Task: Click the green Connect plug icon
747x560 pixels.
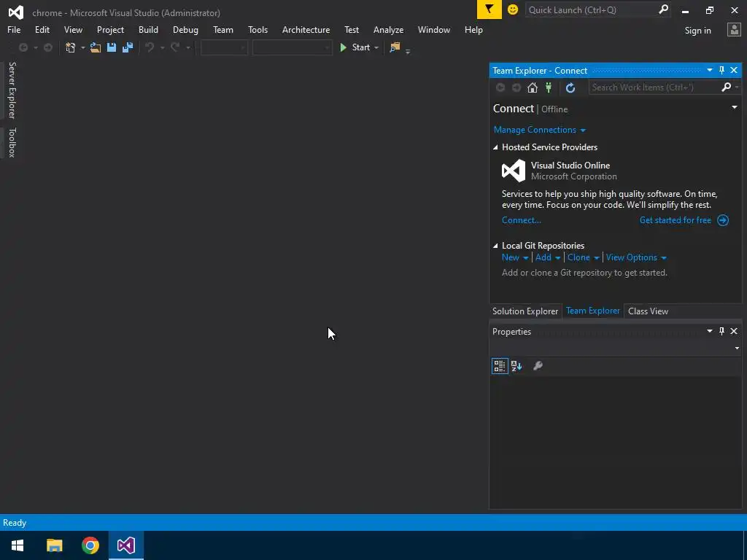Action: [549, 87]
